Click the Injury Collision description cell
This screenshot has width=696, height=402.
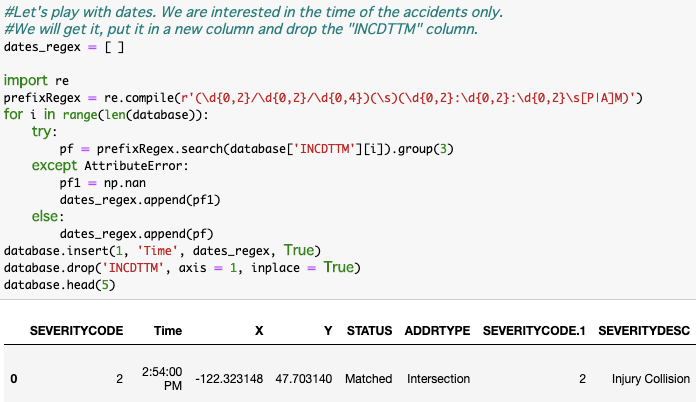coord(651,378)
